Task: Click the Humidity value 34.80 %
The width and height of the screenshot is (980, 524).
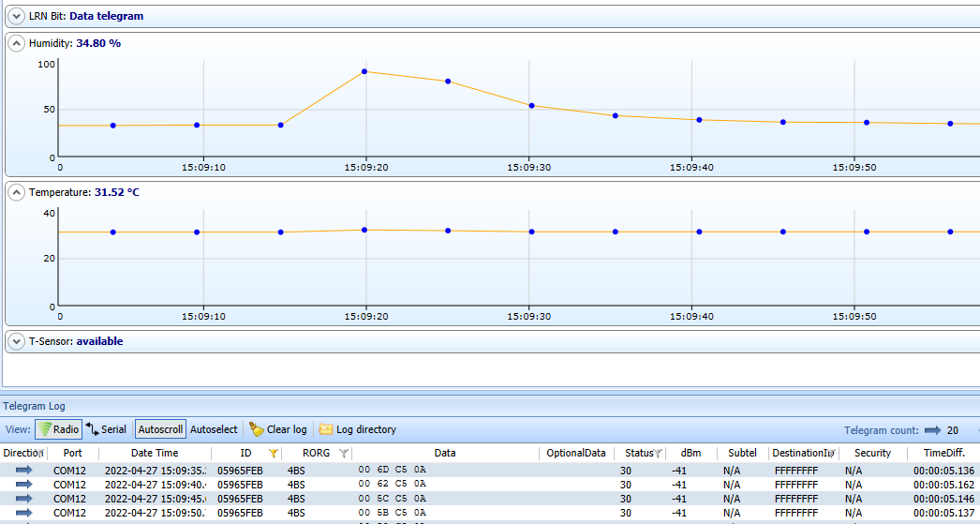Action: coord(98,43)
